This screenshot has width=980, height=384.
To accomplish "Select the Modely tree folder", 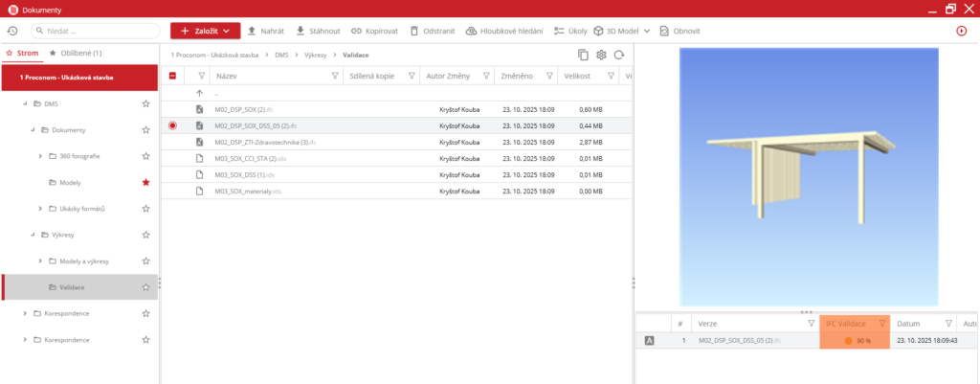I will (70, 183).
